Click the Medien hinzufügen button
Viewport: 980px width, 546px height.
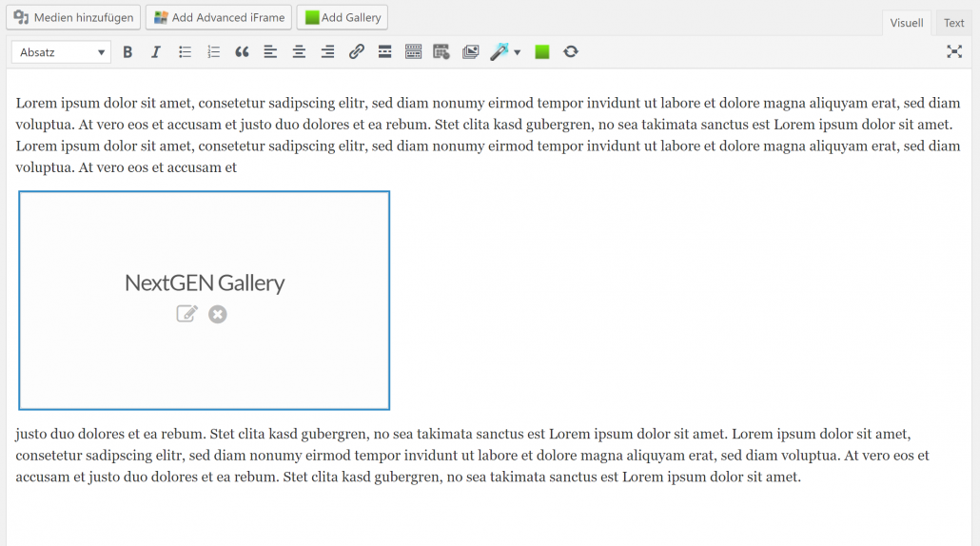[74, 17]
